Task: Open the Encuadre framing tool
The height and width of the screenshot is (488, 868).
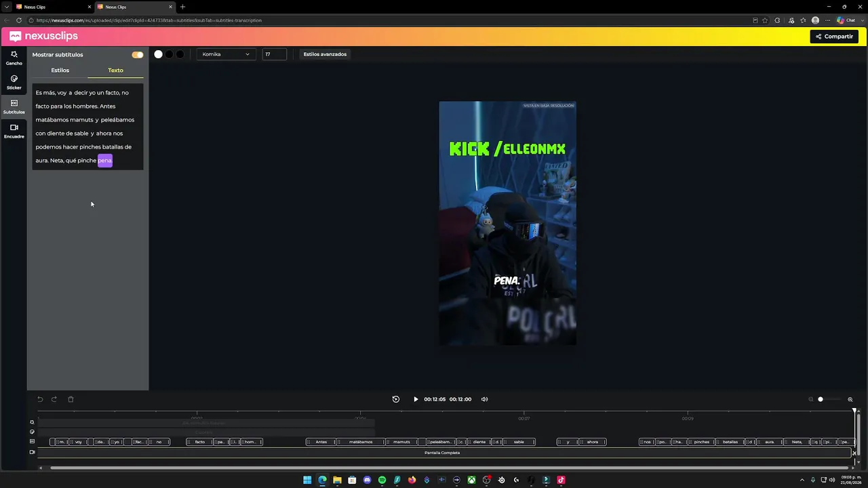Action: coord(14,131)
